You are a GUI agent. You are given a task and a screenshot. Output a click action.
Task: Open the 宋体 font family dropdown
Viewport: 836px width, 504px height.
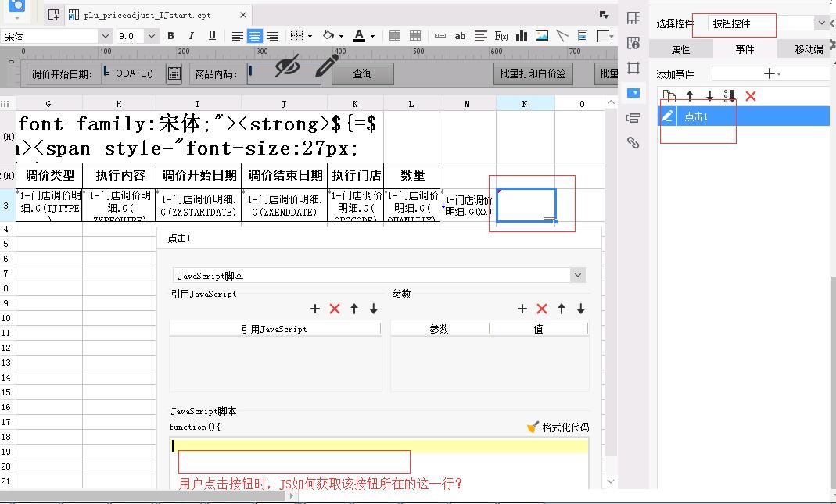(x=105, y=36)
